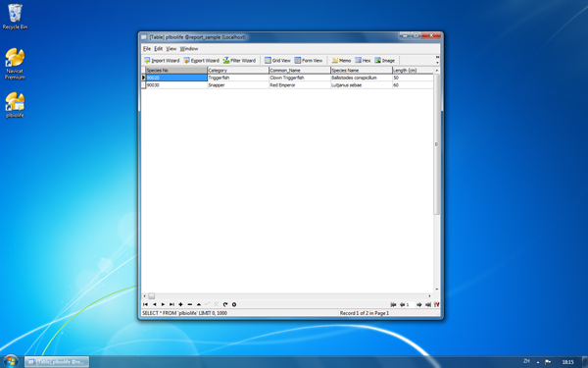Viewport: 588px width, 368px height.
Task: Switch to Grid View
Action: 277,61
